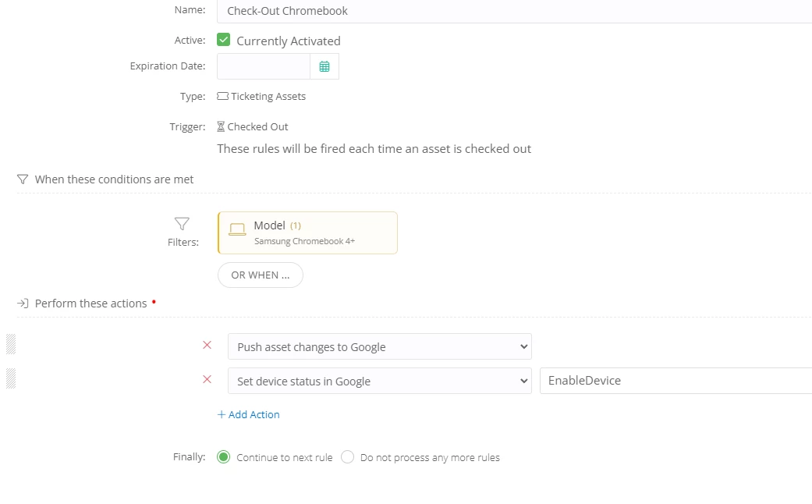This screenshot has height=504, width=812.
Task: Open the Push asset changes to Google dropdown
Action: [x=379, y=346]
